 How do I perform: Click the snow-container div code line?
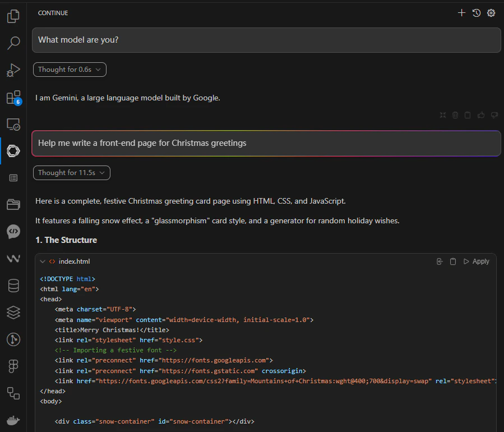point(154,421)
